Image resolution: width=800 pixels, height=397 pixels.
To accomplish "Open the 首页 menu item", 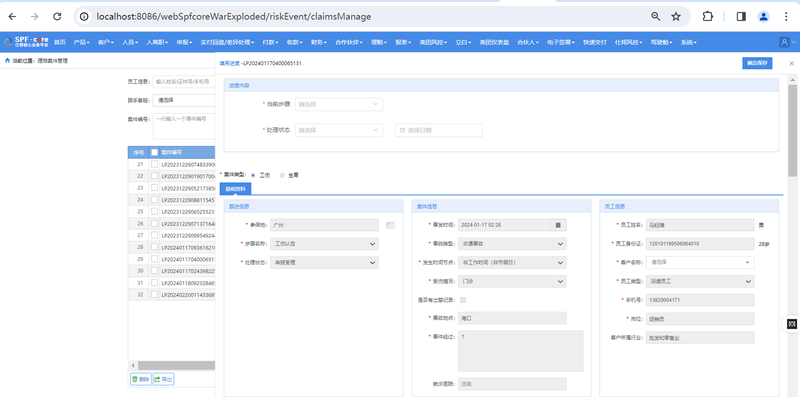I will [x=60, y=42].
